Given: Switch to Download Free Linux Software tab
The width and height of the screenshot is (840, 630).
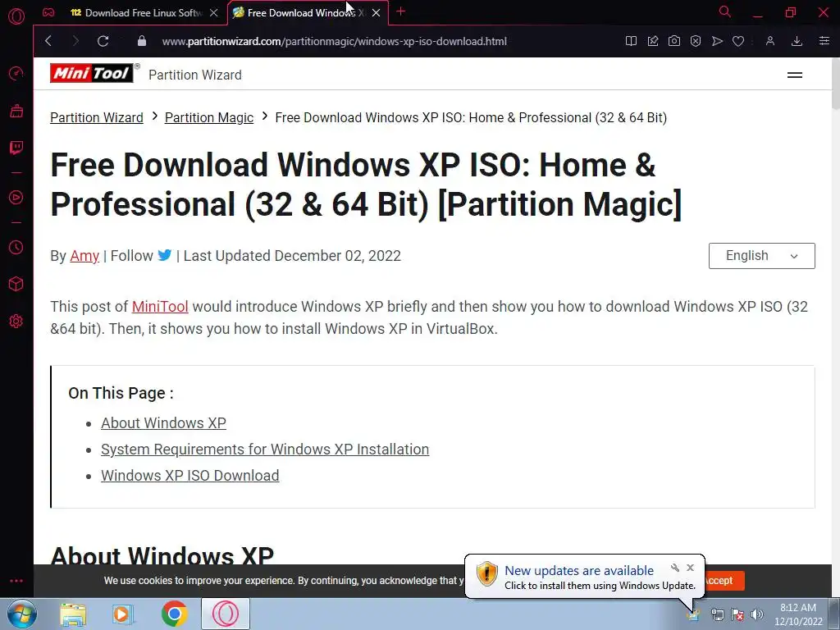Looking at the screenshot, I should coord(136,12).
